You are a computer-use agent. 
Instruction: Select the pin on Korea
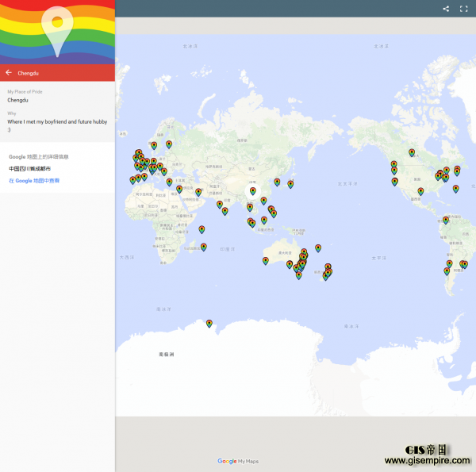coord(277,182)
